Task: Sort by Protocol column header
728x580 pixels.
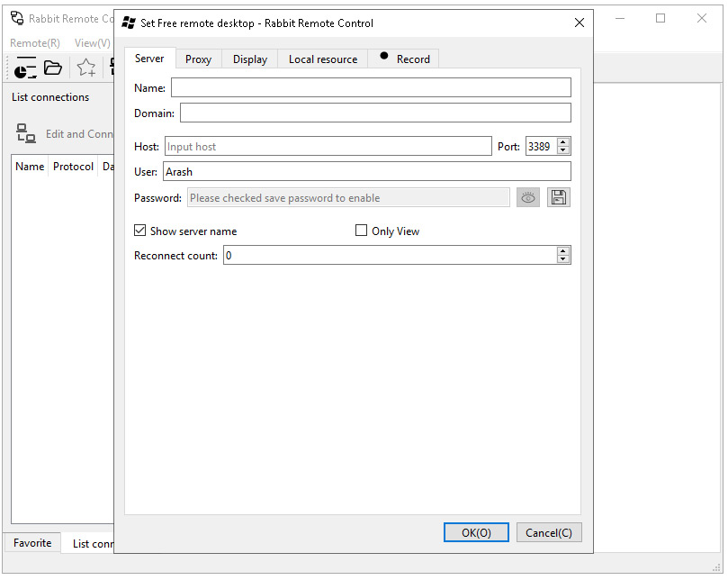Action: point(73,167)
